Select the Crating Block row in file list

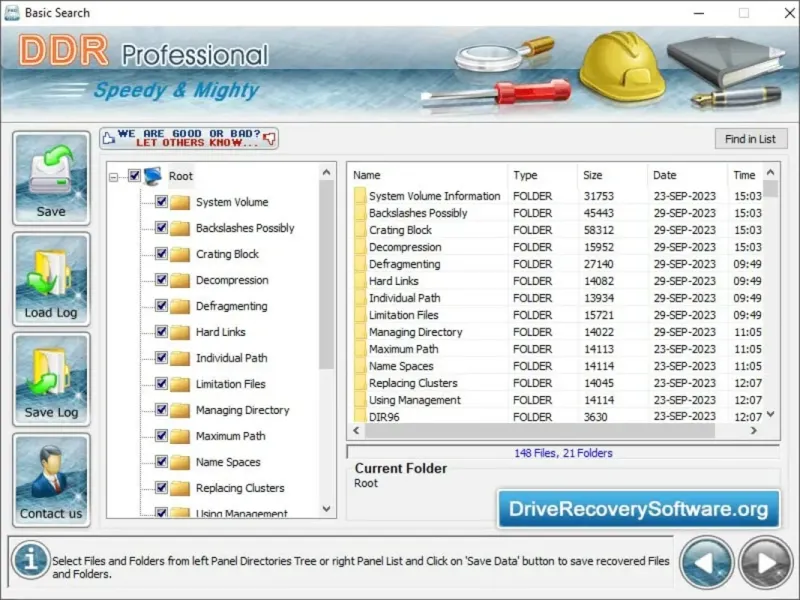(557, 230)
